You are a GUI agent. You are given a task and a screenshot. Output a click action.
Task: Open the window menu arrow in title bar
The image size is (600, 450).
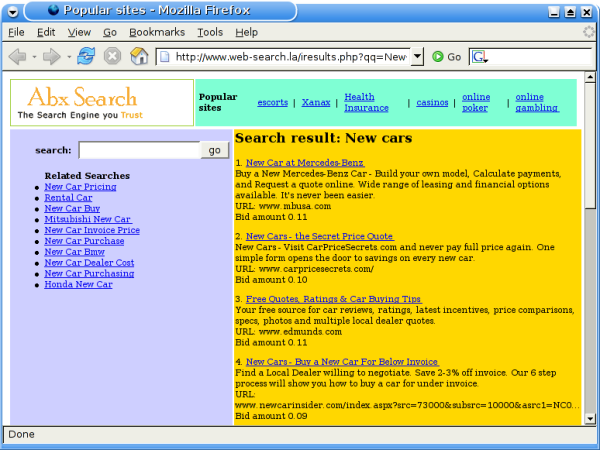coord(13,12)
